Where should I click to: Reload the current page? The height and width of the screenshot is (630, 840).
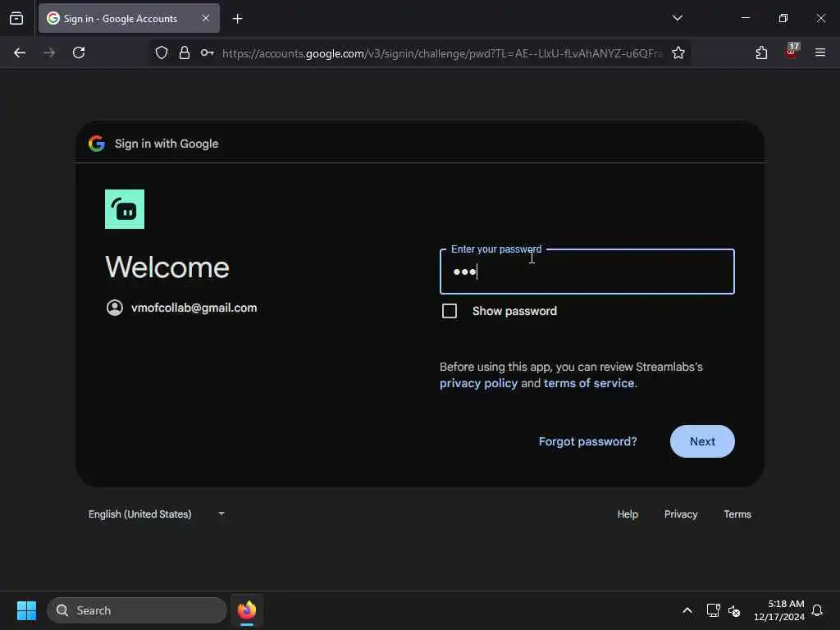[79, 52]
